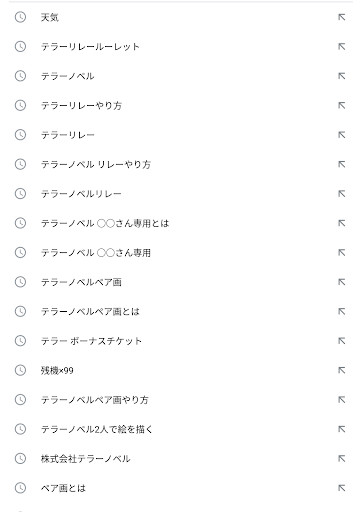Click the fill-in arrow for テラー ボーナスチケット
Screen dimensions: 362x512
coord(341,341)
